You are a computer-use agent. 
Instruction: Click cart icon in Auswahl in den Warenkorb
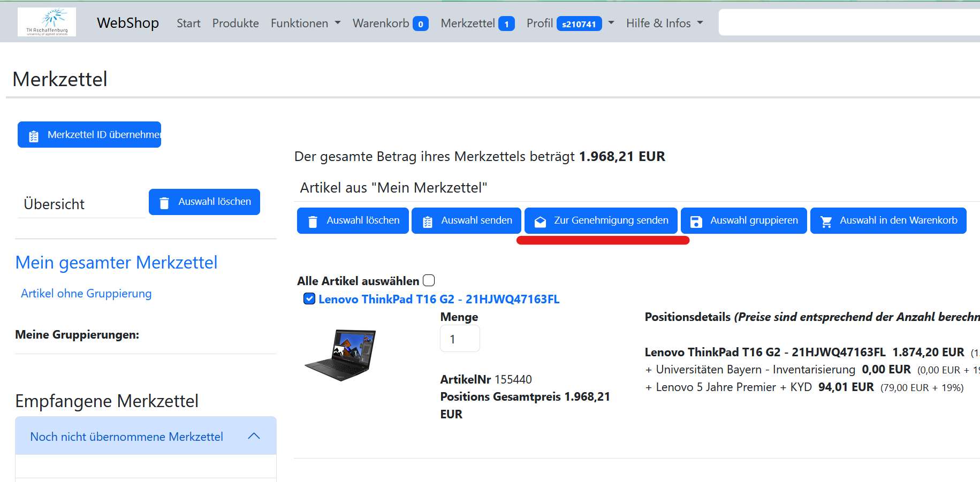pyautogui.click(x=826, y=221)
